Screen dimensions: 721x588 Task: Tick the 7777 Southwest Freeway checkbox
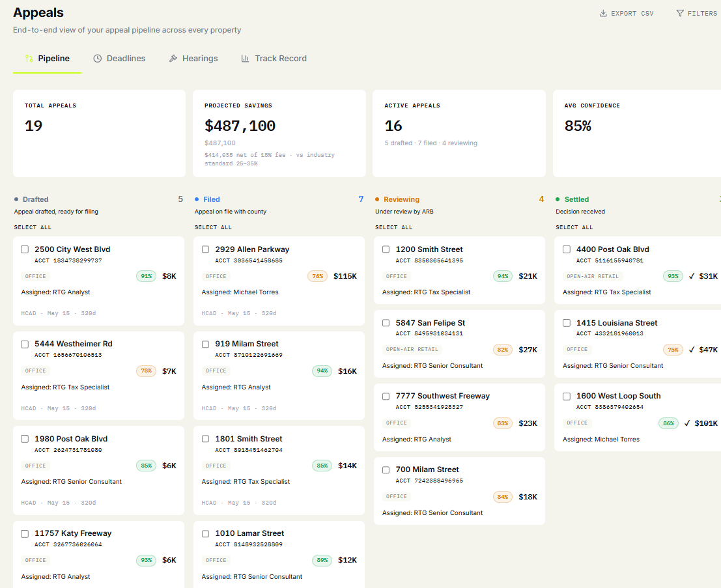pyautogui.click(x=386, y=397)
